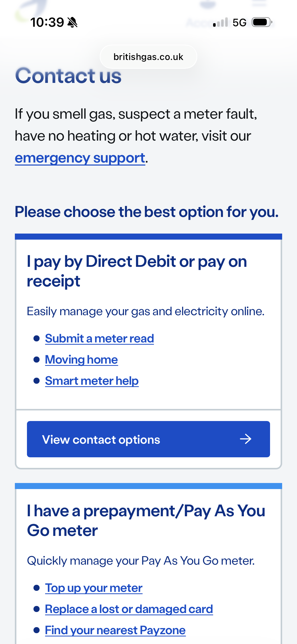The height and width of the screenshot is (644, 297).
Task: Select Replace a lost or damaged card
Action: 129,609
